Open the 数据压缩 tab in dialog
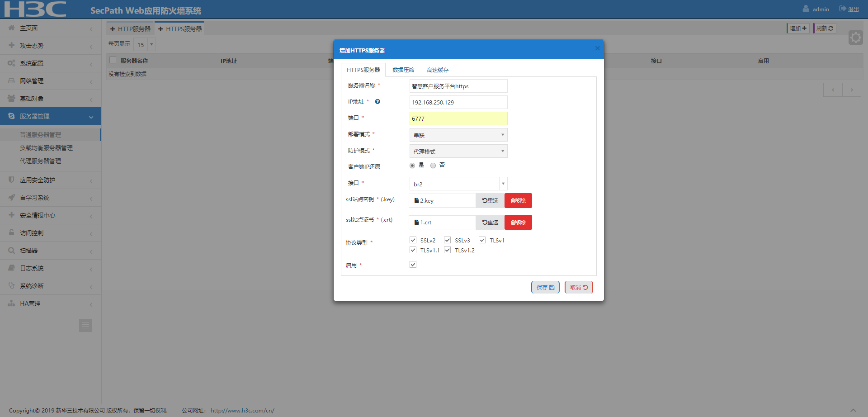 (x=403, y=70)
